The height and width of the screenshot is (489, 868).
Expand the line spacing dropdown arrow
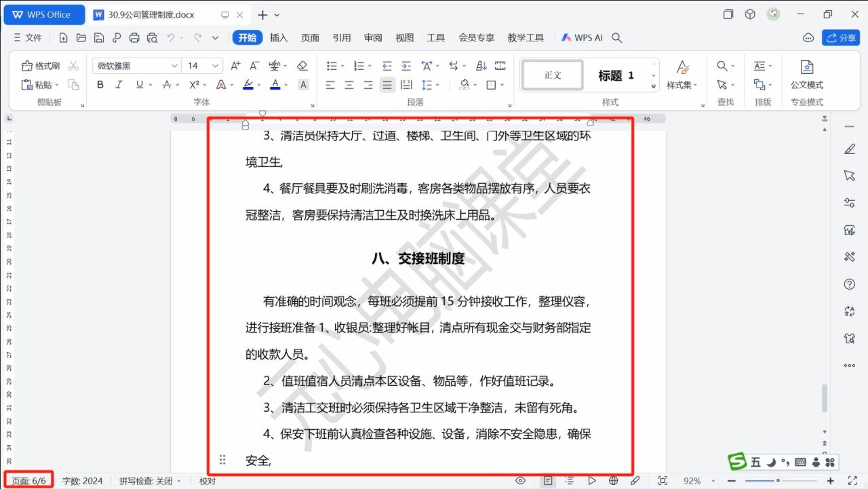coord(437,85)
